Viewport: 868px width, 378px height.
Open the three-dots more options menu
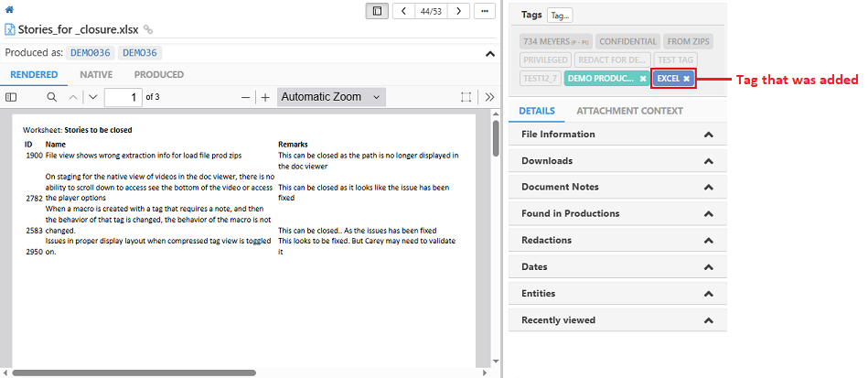point(485,11)
